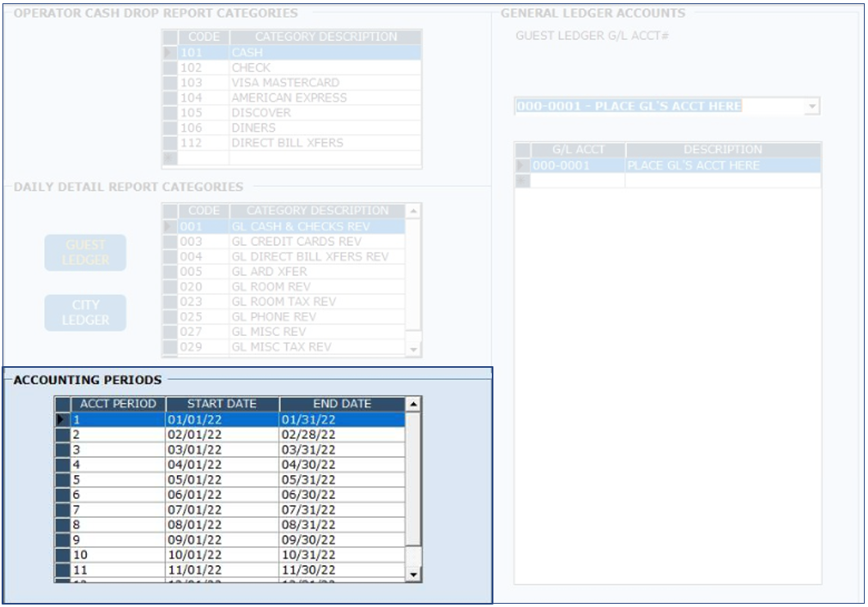Click row selector beside 001 GL CASH & CHECKS REV
The height and width of the screenshot is (607, 868).
click(x=170, y=227)
